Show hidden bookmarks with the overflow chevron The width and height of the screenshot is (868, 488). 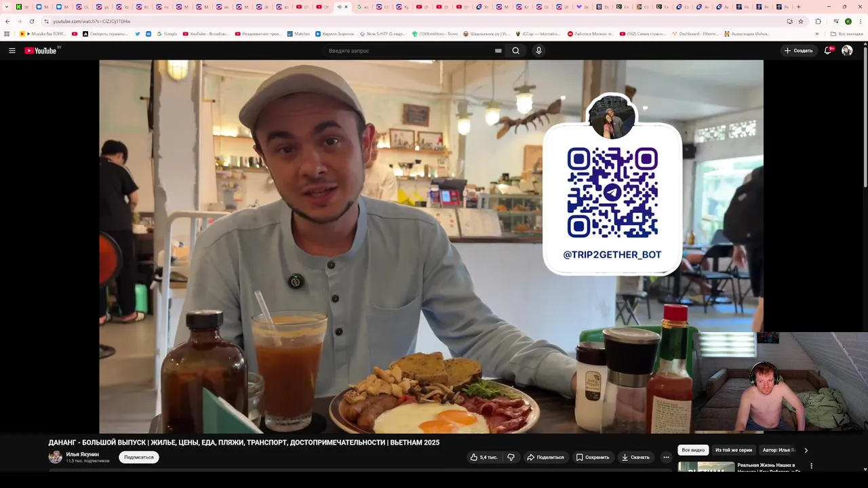pos(816,33)
